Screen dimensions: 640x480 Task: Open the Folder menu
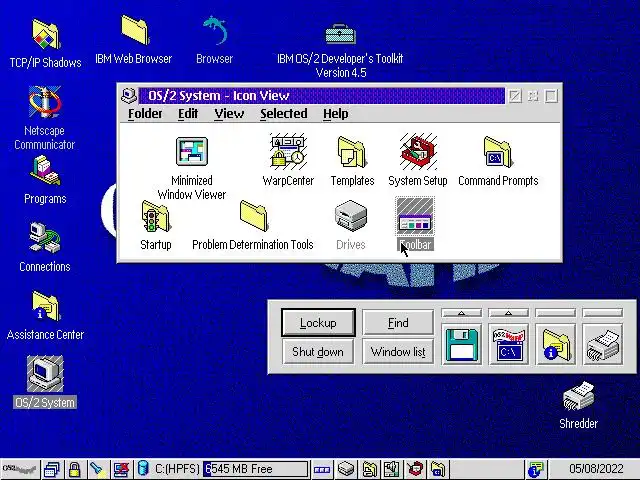(145, 114)
